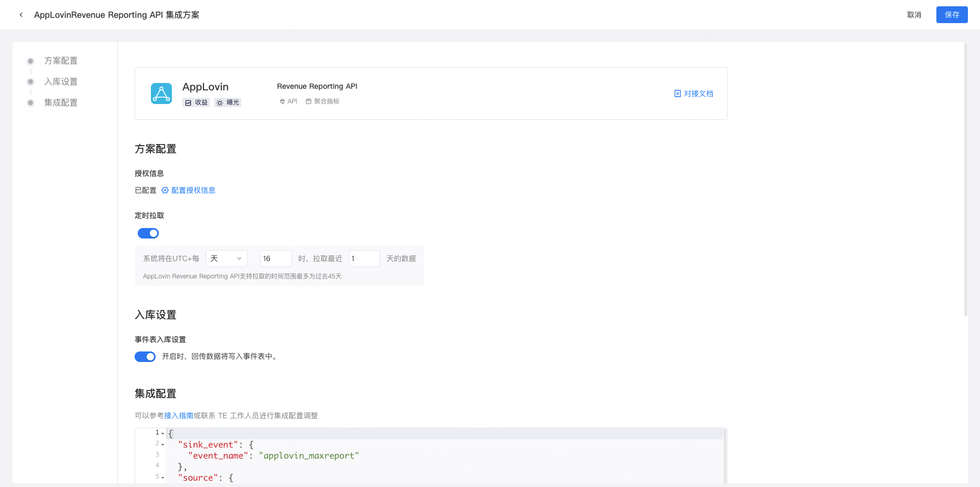980x487 pixels.
Task: Open the 对接文档 link
Action: pyautogui.click(x=699, y=94)
